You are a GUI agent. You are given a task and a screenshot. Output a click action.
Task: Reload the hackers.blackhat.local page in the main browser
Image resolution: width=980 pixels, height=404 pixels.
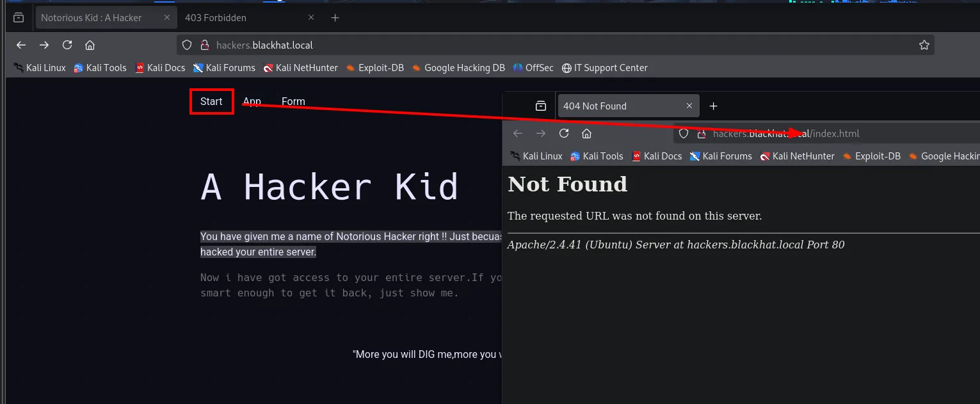click(x=67, y=45)
